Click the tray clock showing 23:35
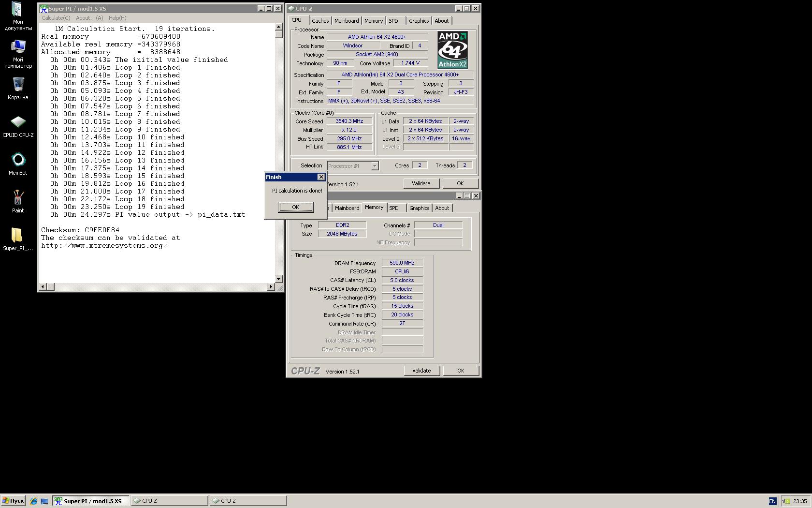This screenshot has width=812, height=508. (800, 501)
